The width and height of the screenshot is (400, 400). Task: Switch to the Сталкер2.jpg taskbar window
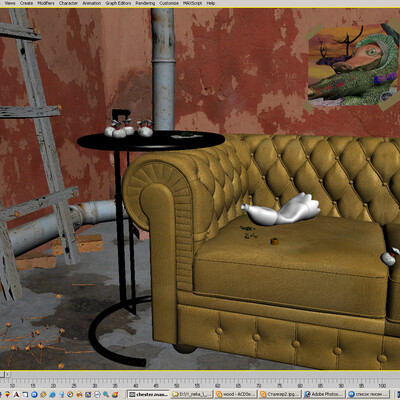pyautogui.click(x=279, y=394)
